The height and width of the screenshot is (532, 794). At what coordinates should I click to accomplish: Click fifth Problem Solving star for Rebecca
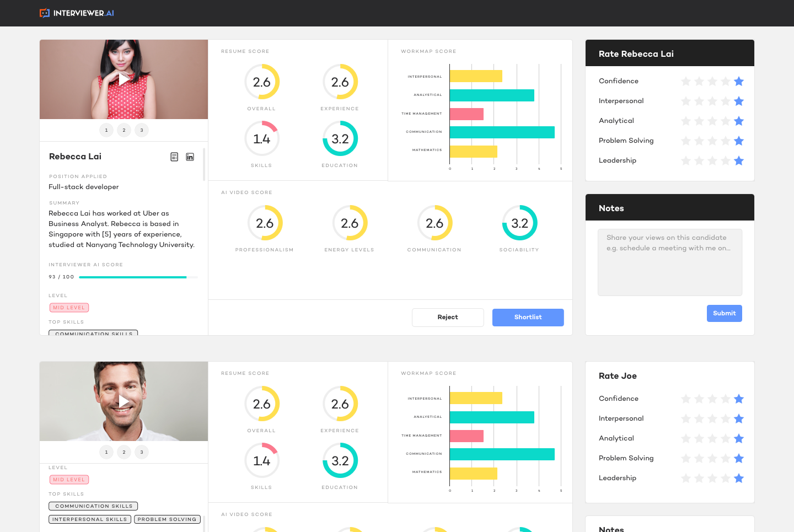739,141
